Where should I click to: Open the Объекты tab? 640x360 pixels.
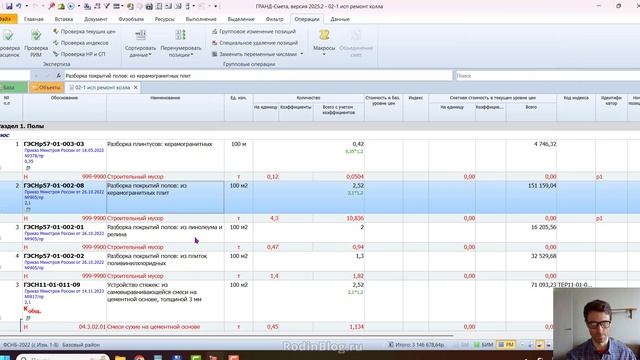click(47, 87)
